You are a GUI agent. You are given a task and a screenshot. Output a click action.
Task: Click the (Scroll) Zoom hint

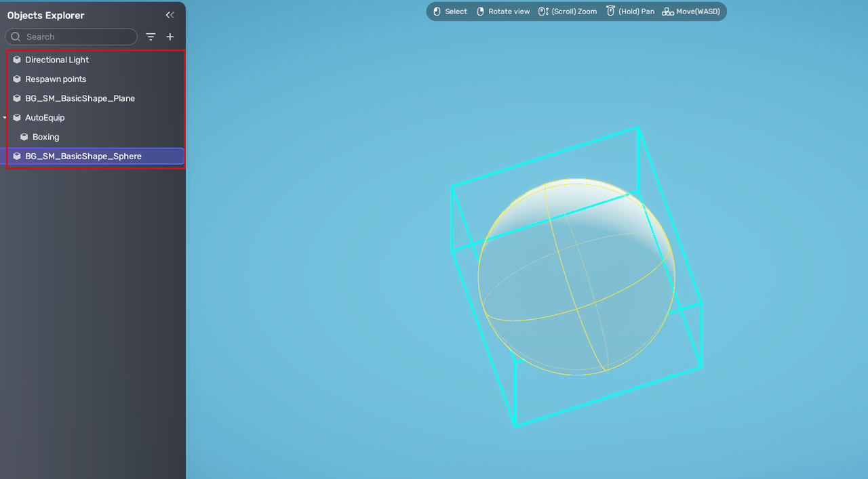pyautogui.click(x=568, y=12)
